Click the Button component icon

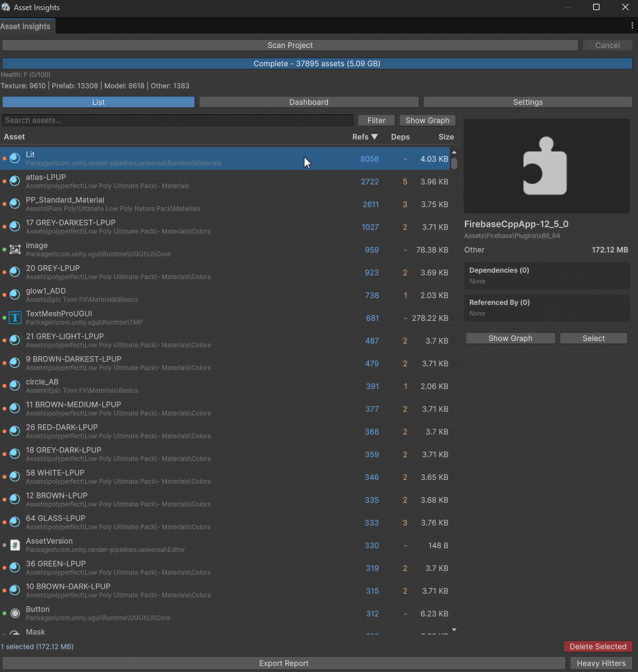tap(15, 613)
